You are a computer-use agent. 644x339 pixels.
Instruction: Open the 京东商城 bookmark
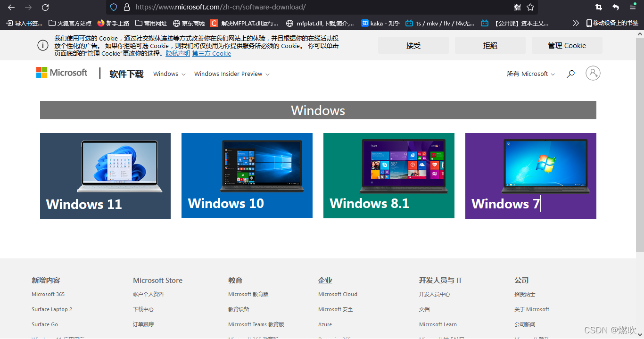click(189, 23)
